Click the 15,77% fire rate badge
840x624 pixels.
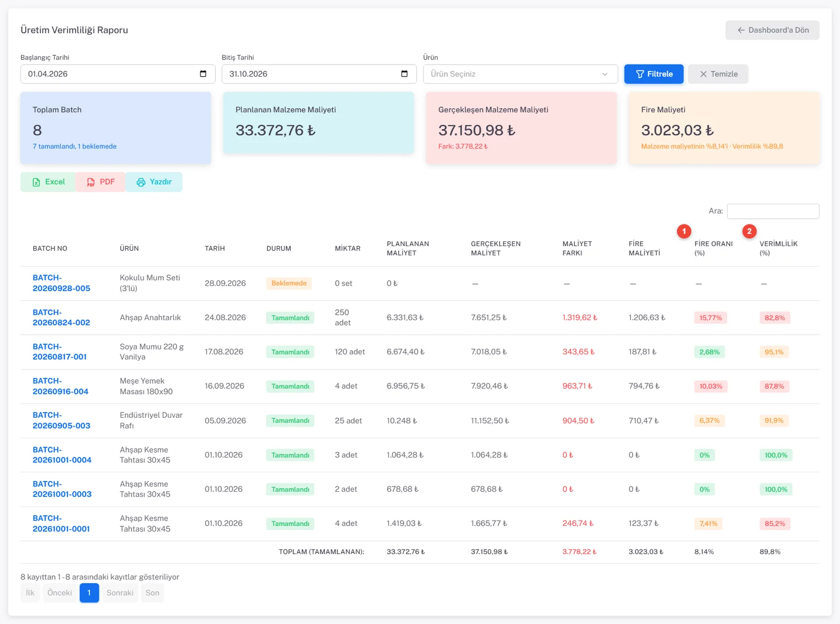(x=710, y=318)
